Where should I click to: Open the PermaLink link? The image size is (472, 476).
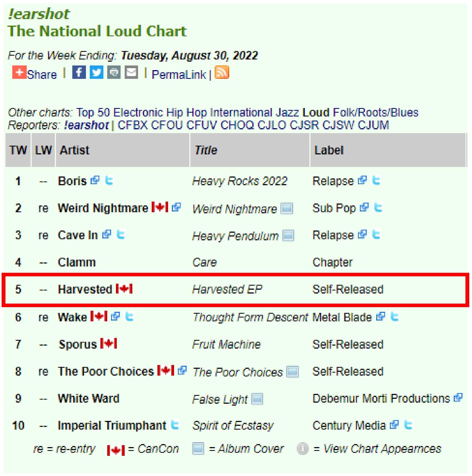[179, 75]
